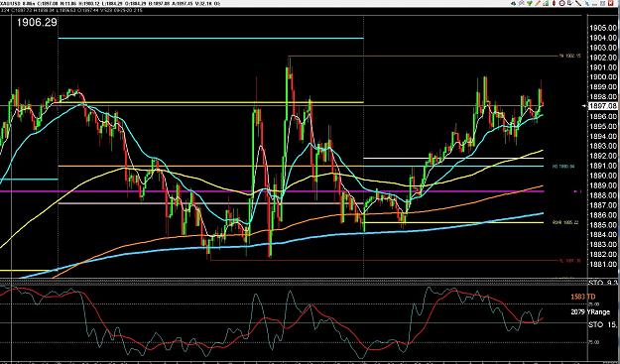Click the 1892.00 price axis label

coord(603,156)
